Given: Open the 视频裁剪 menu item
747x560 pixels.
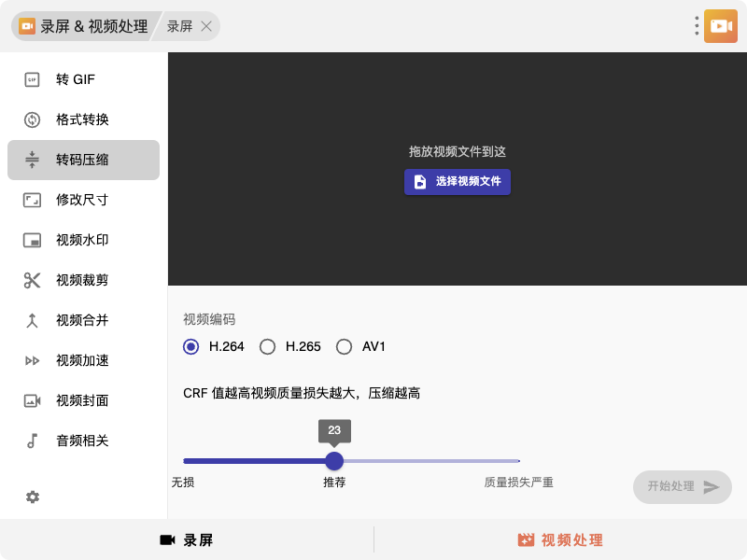Looking at the screenshot, I should click(x=83, y=280).
